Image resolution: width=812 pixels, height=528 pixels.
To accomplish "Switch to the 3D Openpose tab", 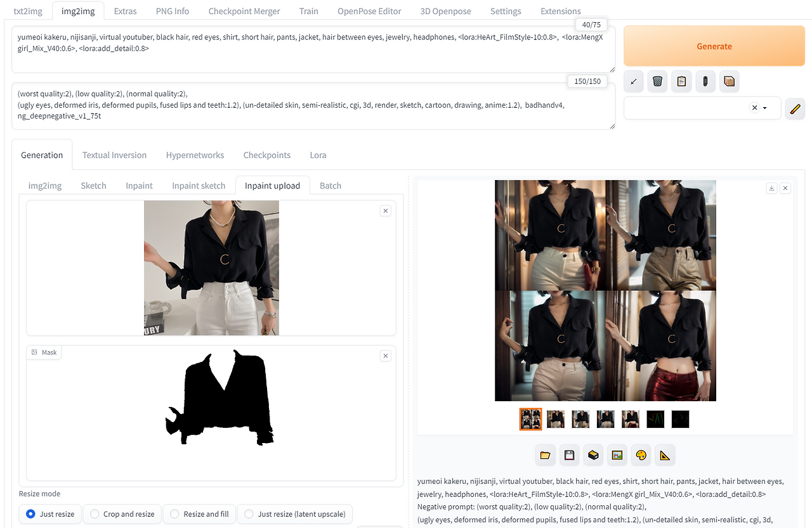I will pos(446,11).
